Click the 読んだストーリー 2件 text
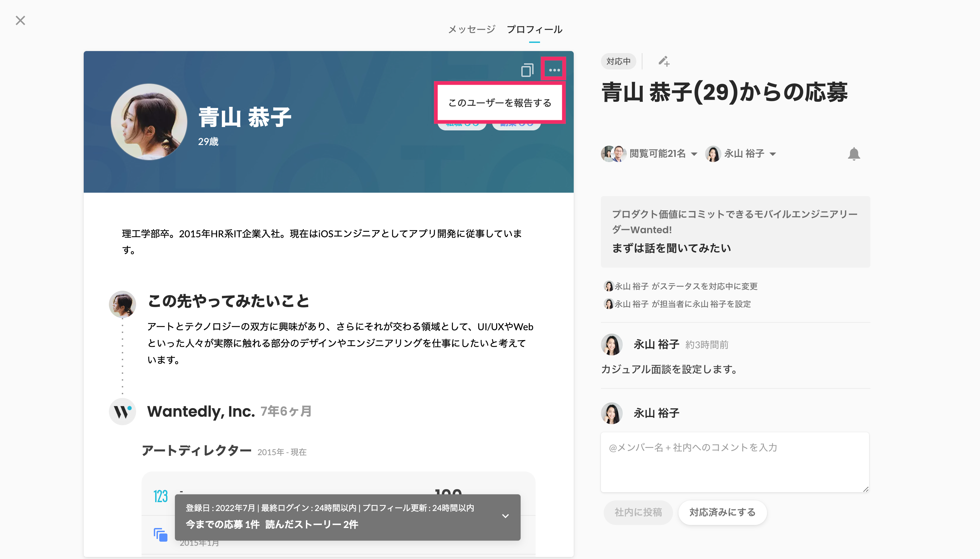 pyautogui.click(x=312, y=525)
